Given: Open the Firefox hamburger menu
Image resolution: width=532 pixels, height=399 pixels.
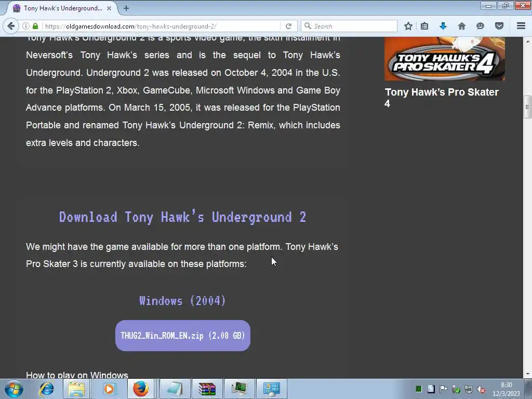Looking at the screenshot, I should pos(521,26).
